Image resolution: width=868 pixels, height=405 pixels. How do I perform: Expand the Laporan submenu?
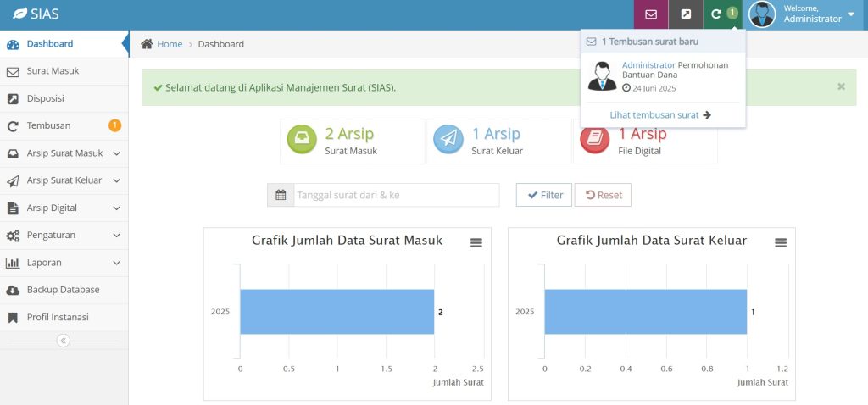(64, 263)
